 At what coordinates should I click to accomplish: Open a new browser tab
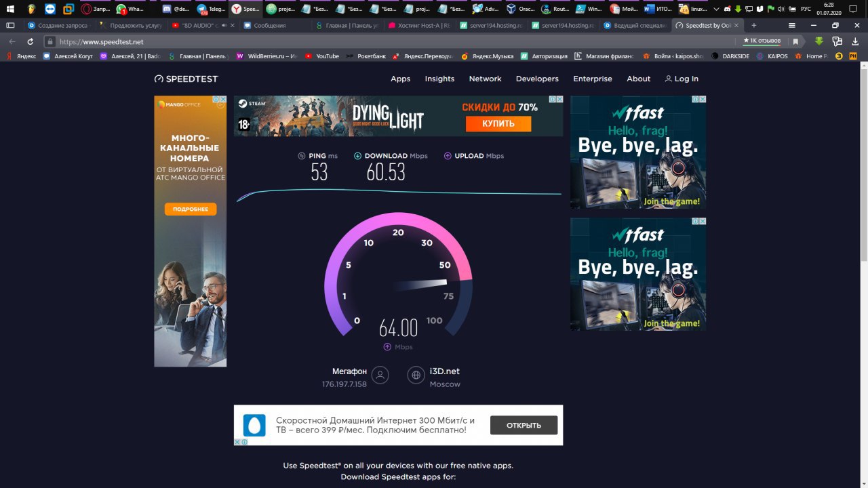[753, 25]
